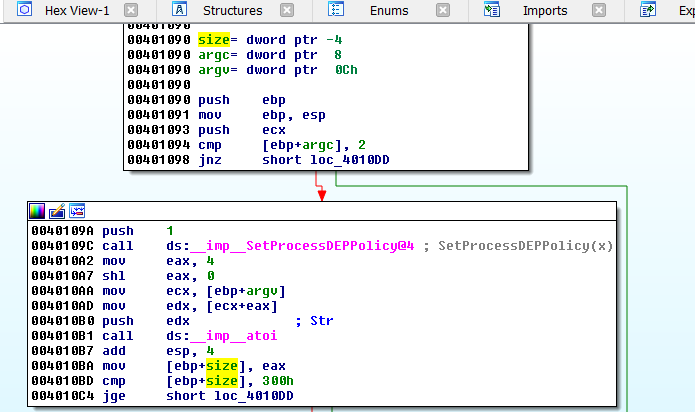
Task: Click the group nodes icon in block header
Action: tap(77, 211)
